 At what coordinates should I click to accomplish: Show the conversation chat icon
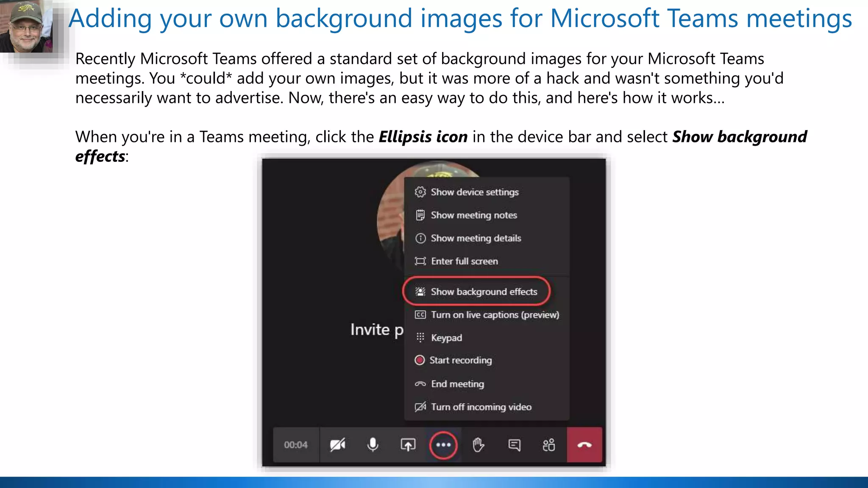point(514,445)
